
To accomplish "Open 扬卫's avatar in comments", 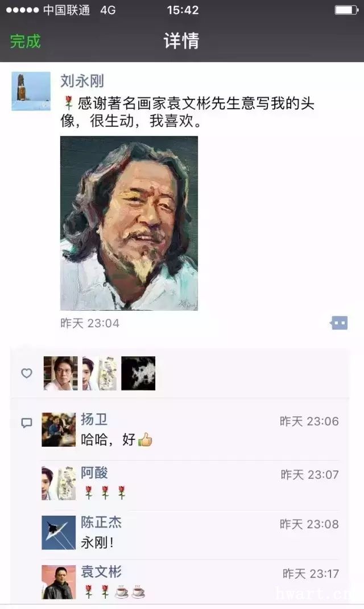I will click(59, 430).
